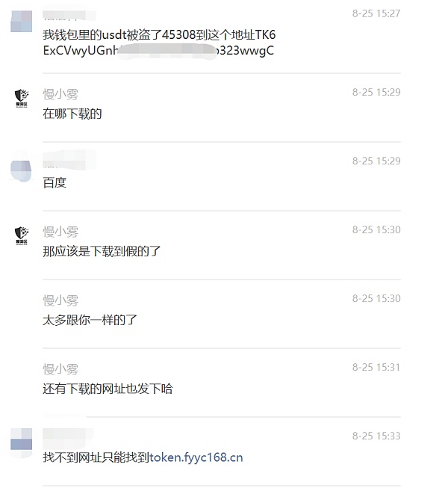Screen dimensions: 448x488
Task: Click the blurred avatar beside the usdt theft message
Action: 21,21
